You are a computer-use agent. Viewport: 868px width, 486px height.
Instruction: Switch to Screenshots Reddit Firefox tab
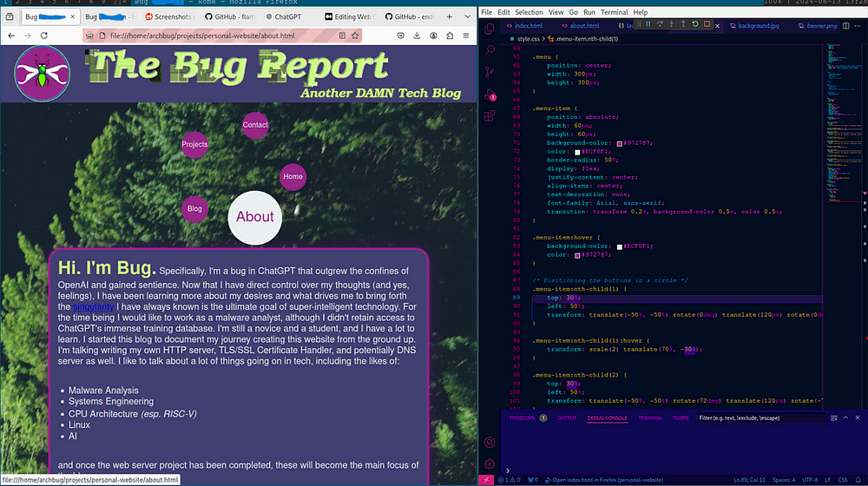tap(169, 16)
